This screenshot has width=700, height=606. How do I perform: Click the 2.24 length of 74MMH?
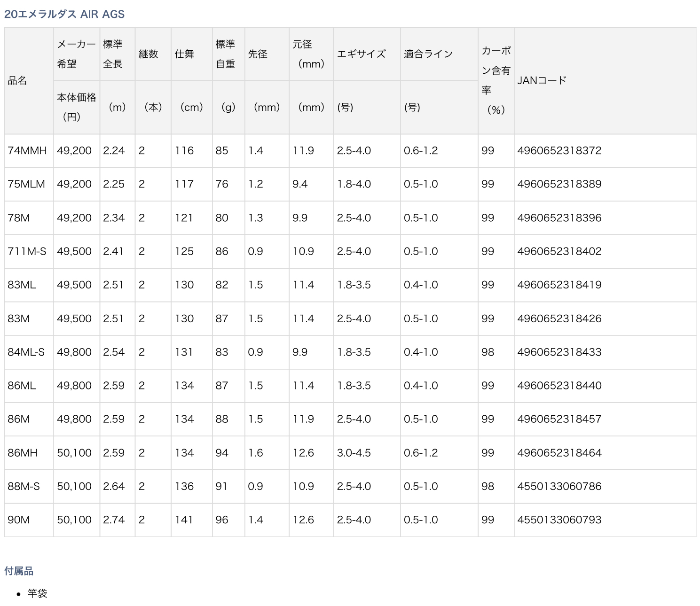click(114, 151)
